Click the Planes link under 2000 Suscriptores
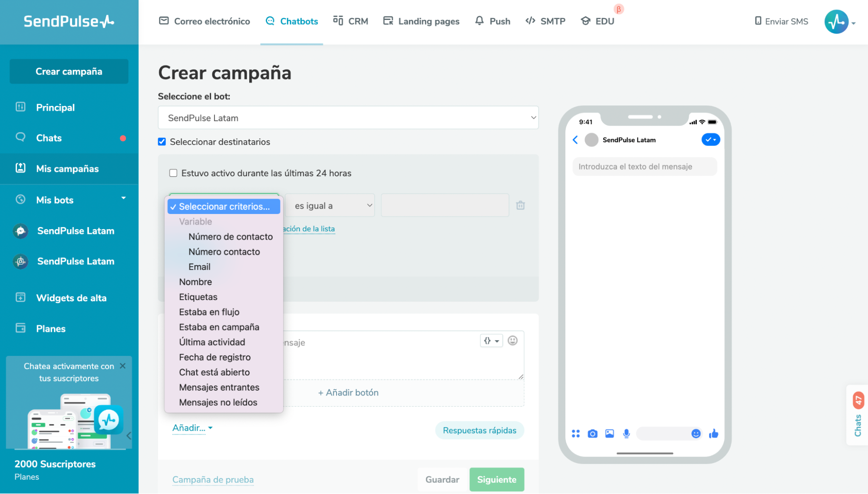Screen dimensions: 868x494 [27, 477]
